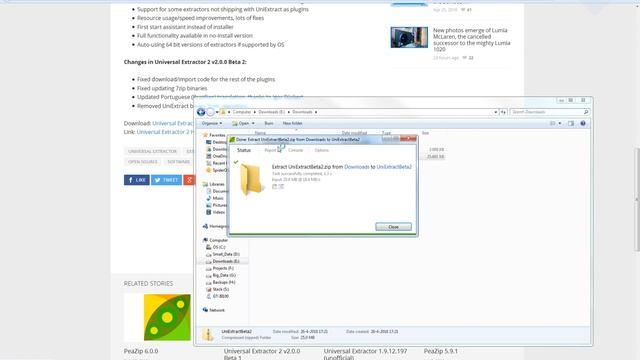
Task: Click the zip folder icon in details pane
Action: pyautogui.click(x=208, y=334)
